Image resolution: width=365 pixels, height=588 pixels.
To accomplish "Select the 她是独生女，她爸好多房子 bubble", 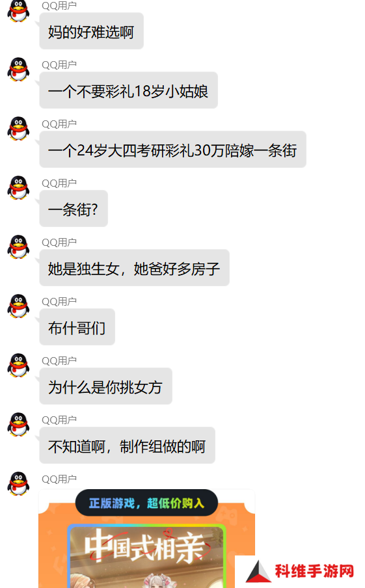I will 134,268.
